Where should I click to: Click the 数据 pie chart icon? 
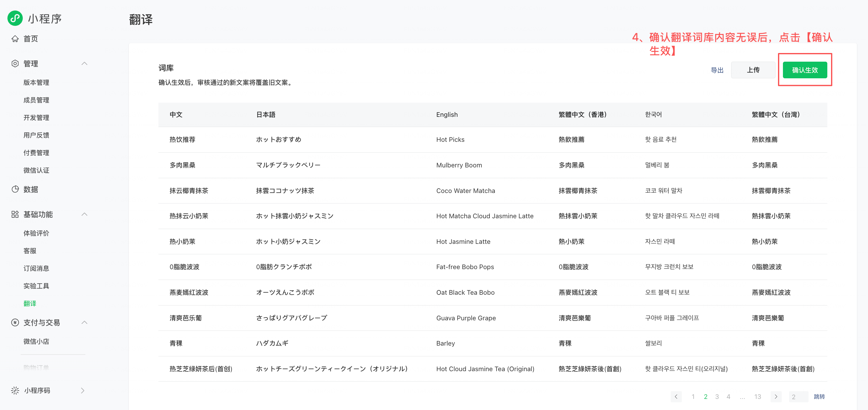[15, 189]
